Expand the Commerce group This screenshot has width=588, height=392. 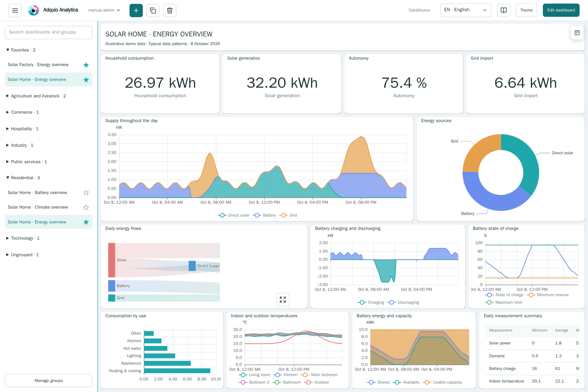pos(23,112)
